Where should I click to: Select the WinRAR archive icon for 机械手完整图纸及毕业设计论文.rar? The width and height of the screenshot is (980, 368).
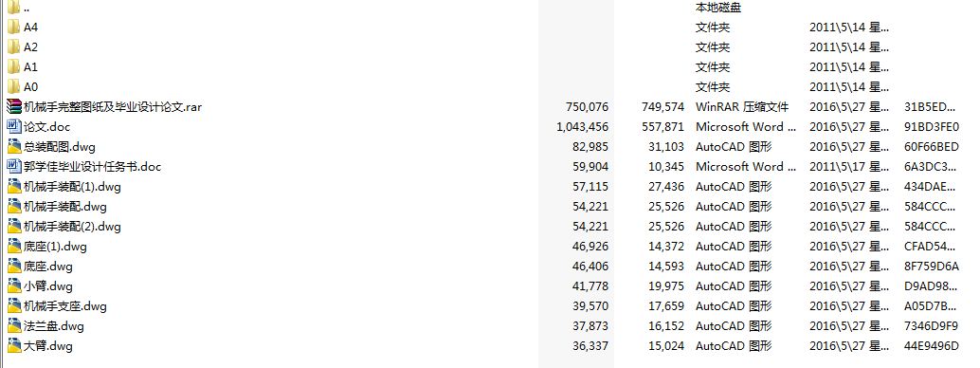[x=14, y=106]
